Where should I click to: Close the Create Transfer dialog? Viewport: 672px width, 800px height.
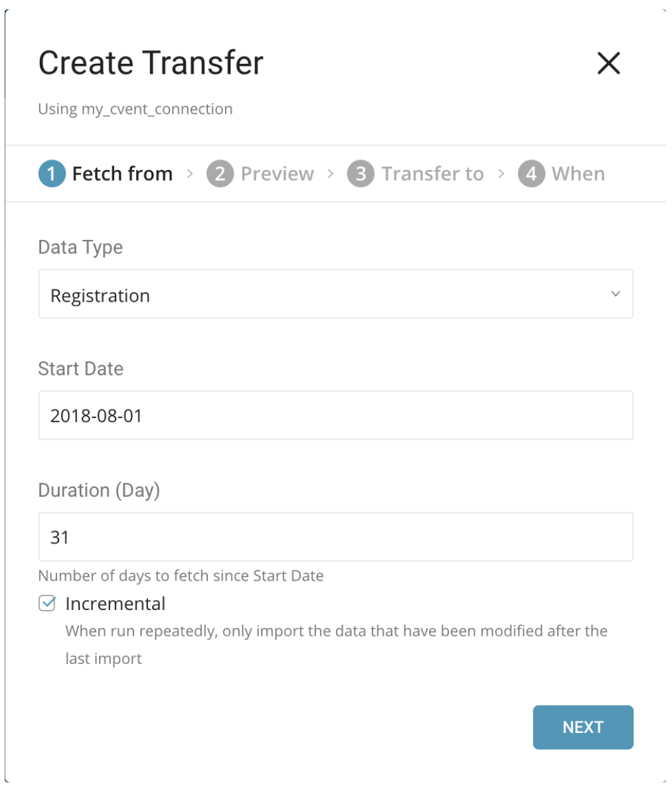608,63
